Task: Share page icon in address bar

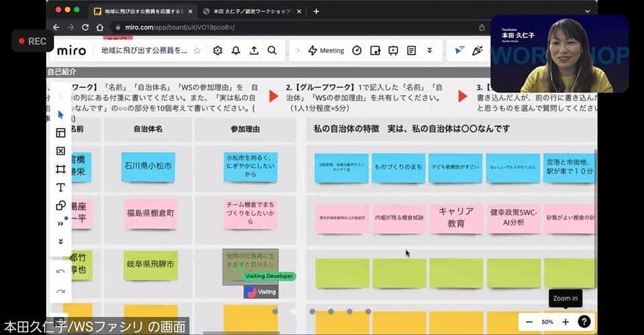Action: [x=482, y=28]
